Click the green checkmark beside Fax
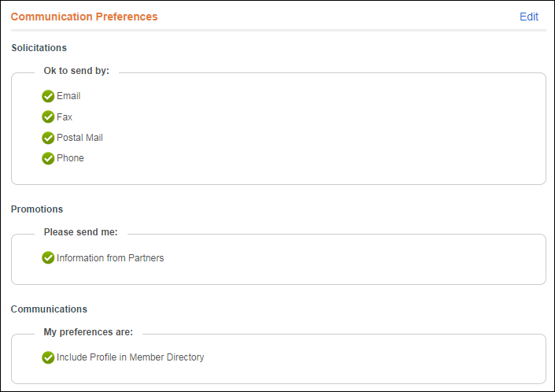 (x=48, y=116)
